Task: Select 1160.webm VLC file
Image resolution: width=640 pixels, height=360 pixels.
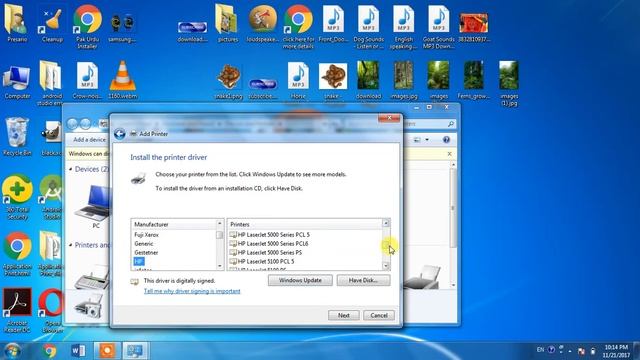Action: click(x=122, y=80)
